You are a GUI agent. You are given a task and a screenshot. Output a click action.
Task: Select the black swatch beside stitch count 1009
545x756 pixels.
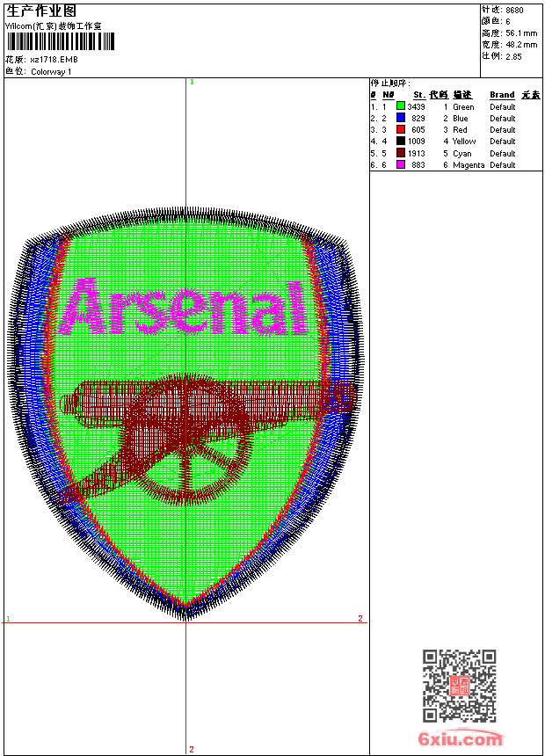400,141
